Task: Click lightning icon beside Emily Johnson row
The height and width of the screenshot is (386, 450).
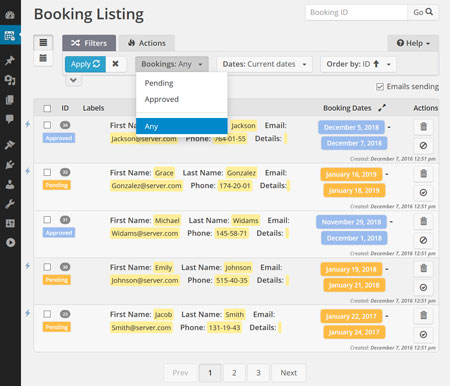Action: click(28, 266)
